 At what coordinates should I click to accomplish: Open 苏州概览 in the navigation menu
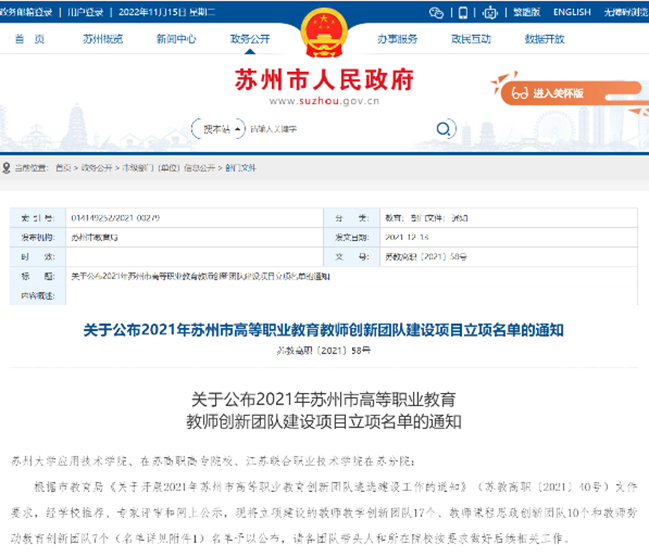[x=103, y=38]
